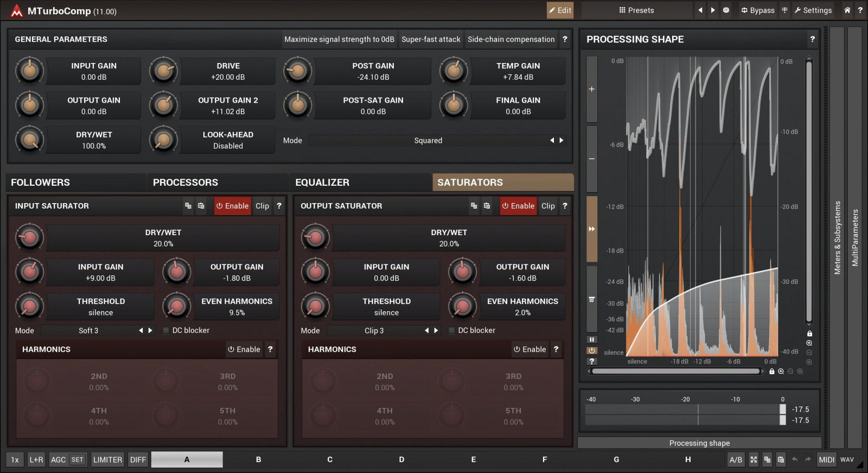Copy Output Saturator settings icon
The height and width of the screenshot is (473, 868).
(474, 206)
